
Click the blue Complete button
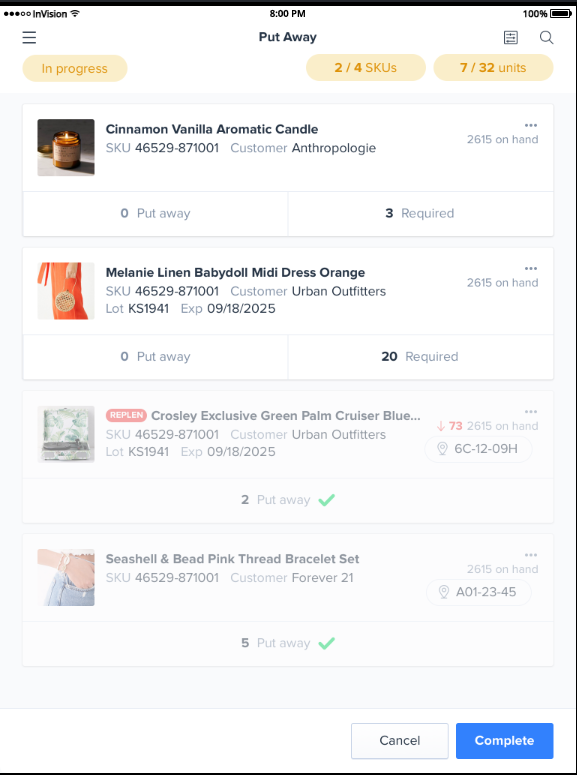pos(504,741)
